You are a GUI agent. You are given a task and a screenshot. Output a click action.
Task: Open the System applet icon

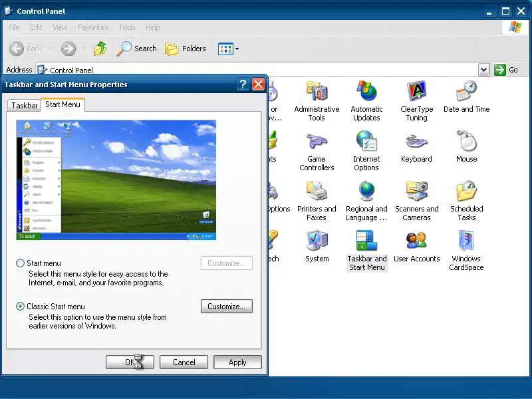point(317,247)
